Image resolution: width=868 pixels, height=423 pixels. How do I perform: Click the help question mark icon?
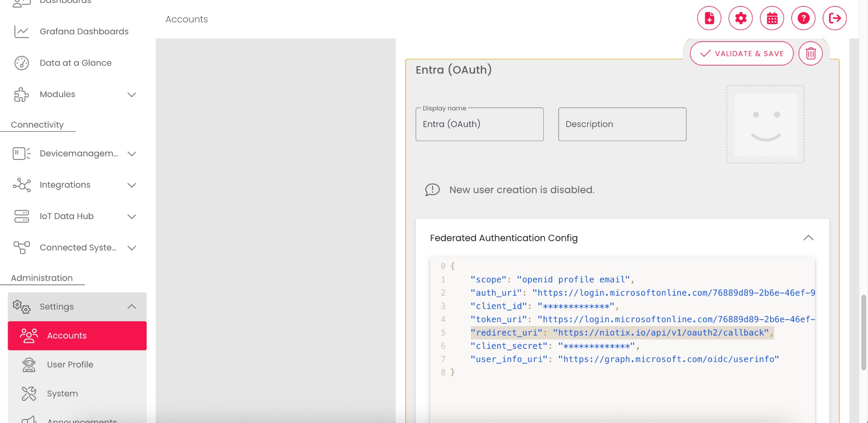pos(803,18)
